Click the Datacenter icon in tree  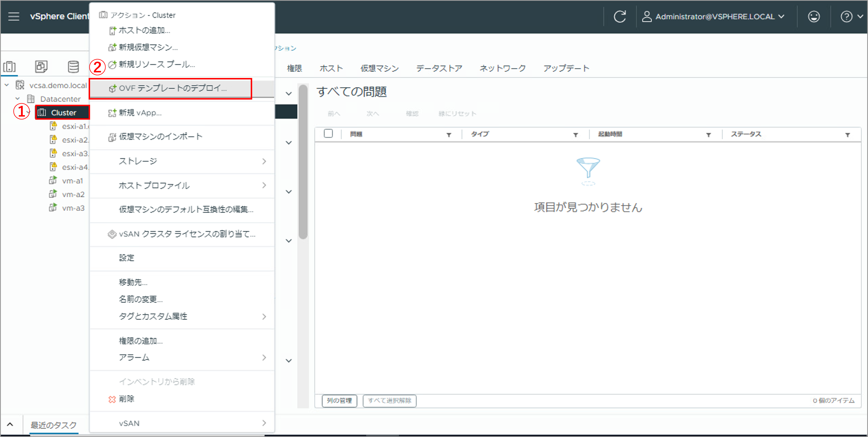point(31,99)
